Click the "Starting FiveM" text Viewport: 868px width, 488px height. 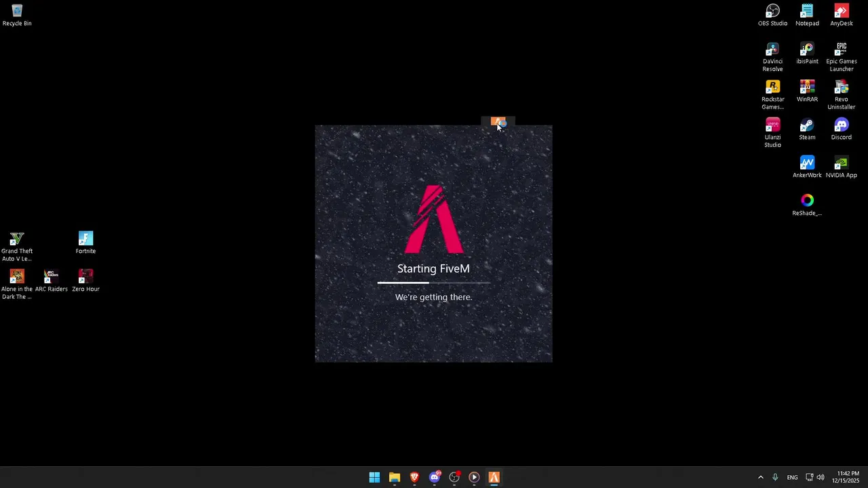point(433,268)
